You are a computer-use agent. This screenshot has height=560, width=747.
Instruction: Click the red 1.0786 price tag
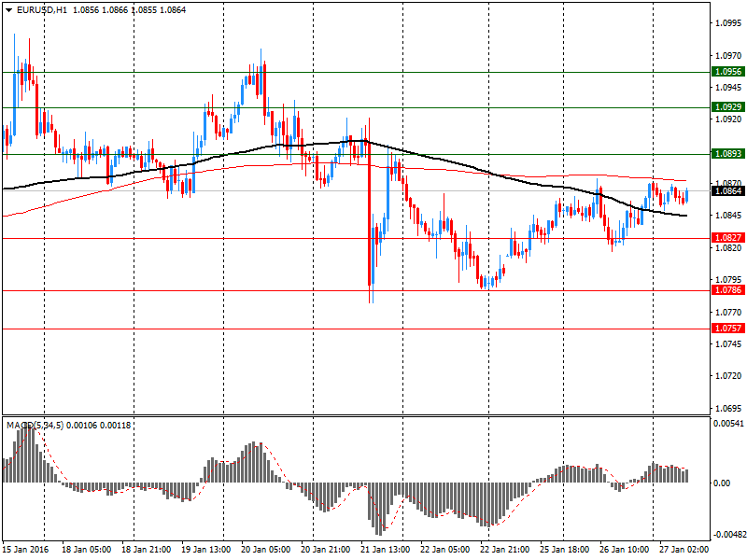pyautogui.click(x=727, y=290)
